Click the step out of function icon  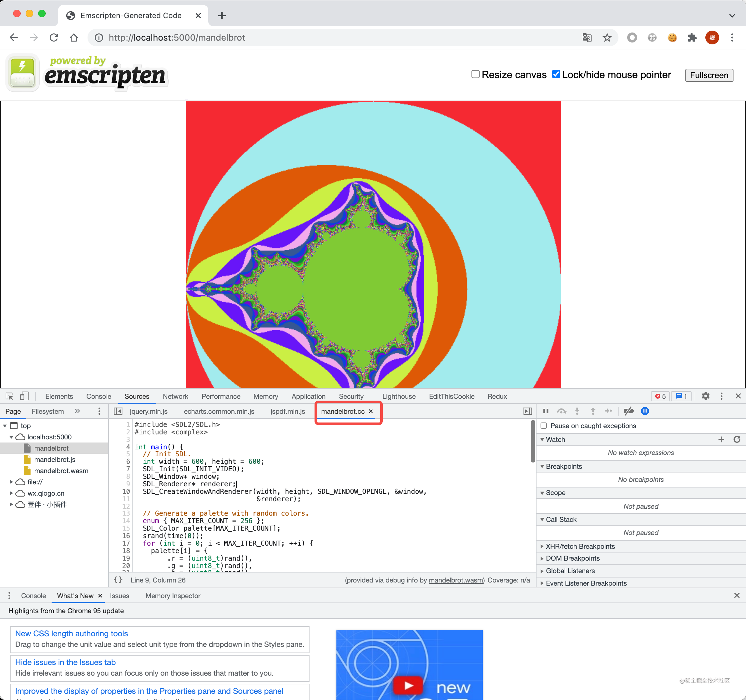[593, 411]
